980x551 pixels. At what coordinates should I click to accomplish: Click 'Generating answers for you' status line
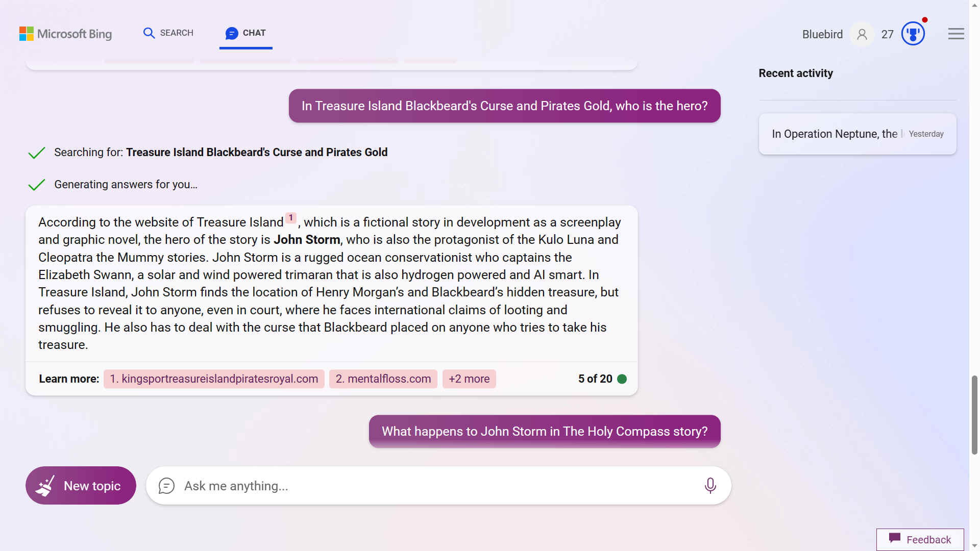pyautogui.click(x=126, y=184)
